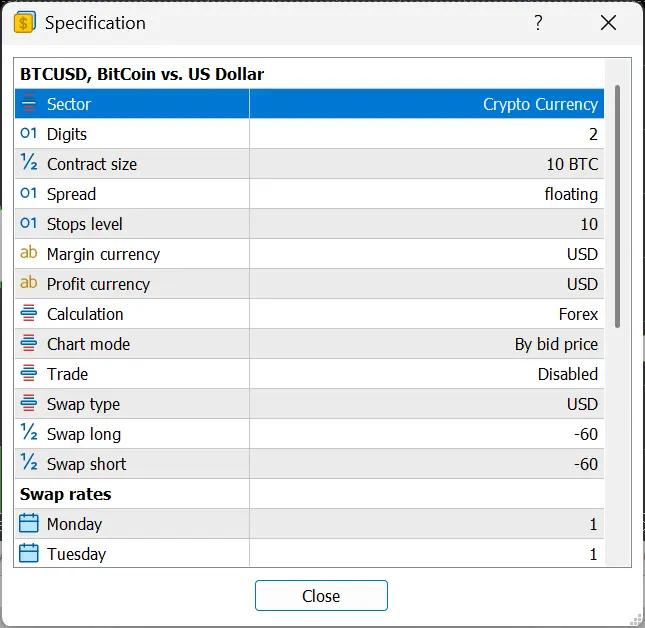
Task: Click the Digits row 01 icon
Action: [28, 133]
